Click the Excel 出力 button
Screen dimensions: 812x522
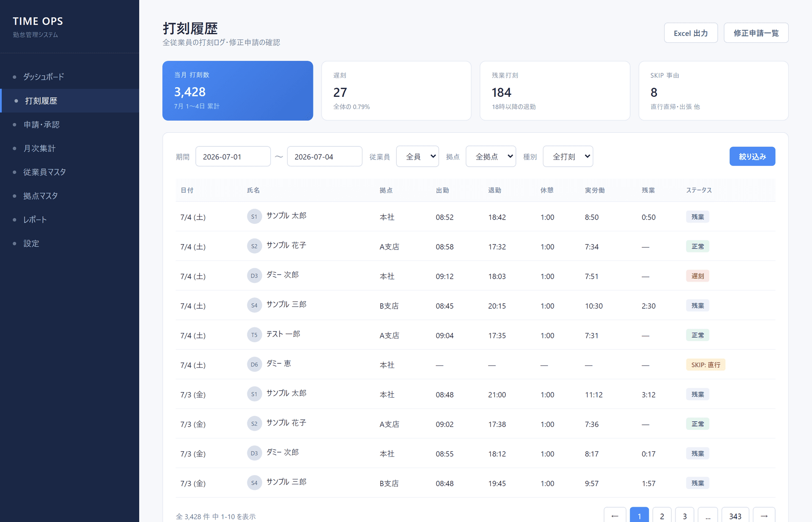point(691,33)
